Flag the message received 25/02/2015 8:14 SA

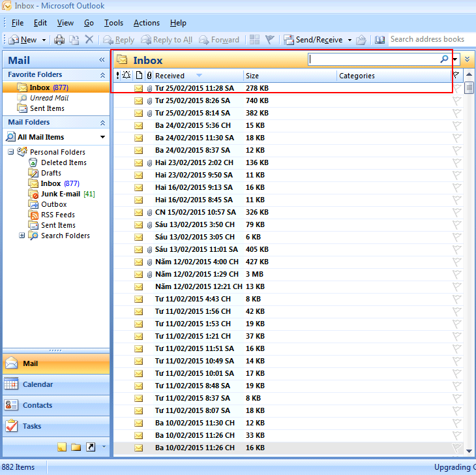pyautogui.click(x=456, y=113)
